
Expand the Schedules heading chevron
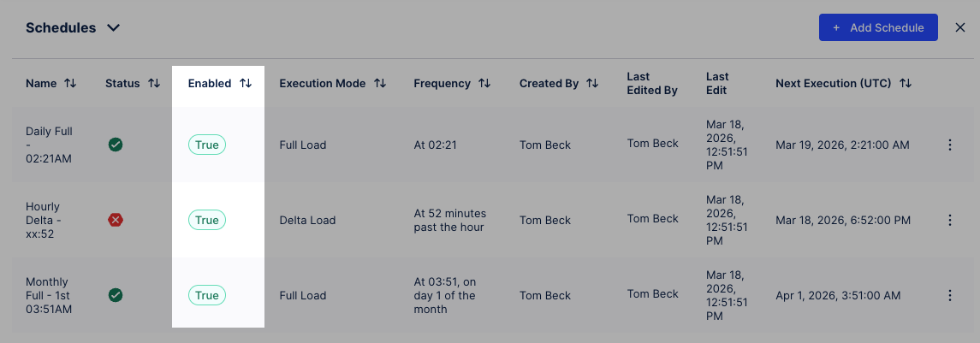pyautogui.click(x=113, y=28)
